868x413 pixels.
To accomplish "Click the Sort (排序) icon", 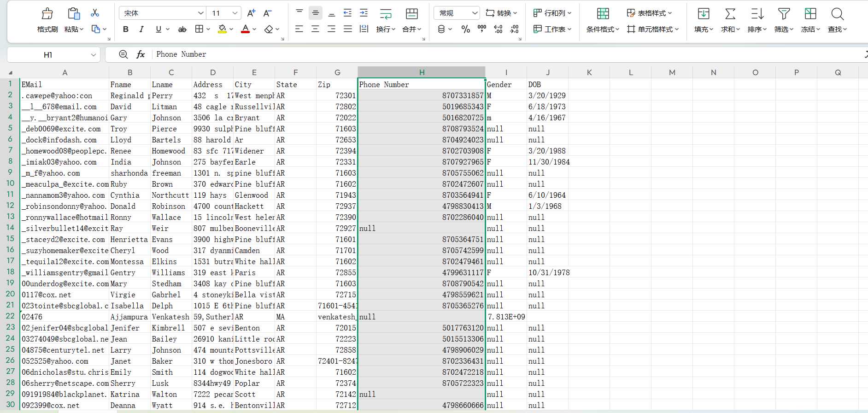I will point(757,14).
